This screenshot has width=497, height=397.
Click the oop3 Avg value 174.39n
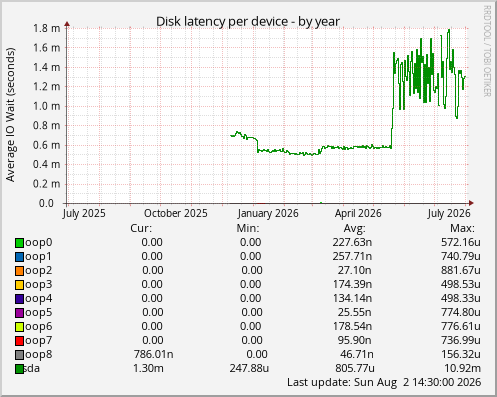coord(352,284)
